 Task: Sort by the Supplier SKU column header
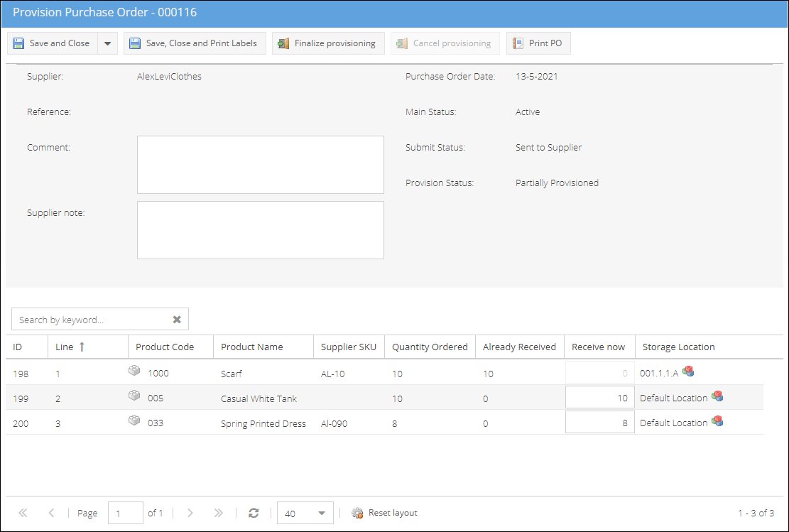point(349,347)
